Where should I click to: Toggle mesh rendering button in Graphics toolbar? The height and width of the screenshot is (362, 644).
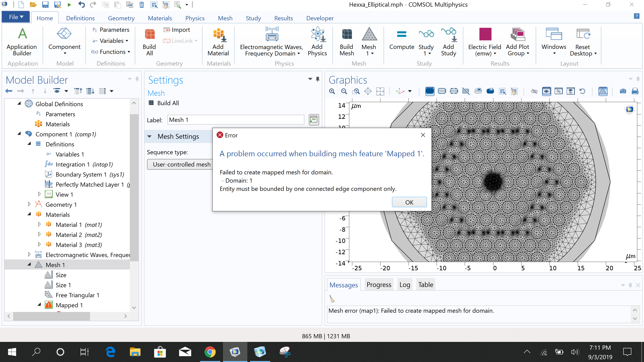(603, 91)
